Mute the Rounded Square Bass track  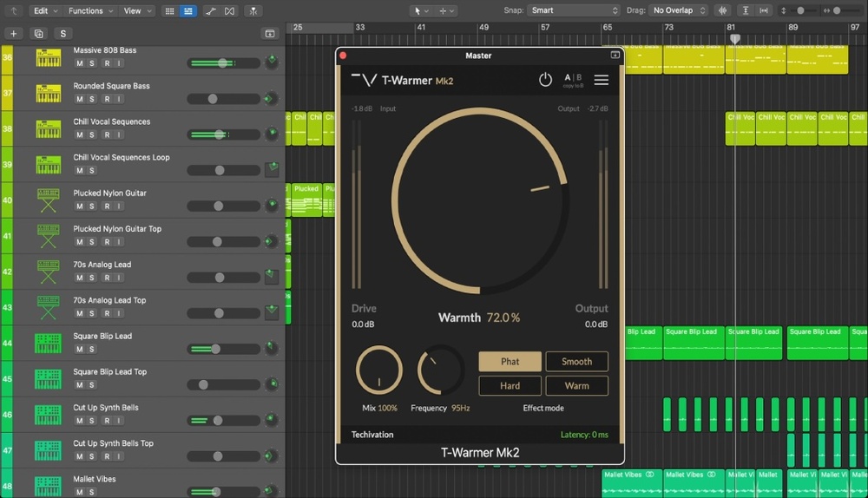tap(79, 99)
